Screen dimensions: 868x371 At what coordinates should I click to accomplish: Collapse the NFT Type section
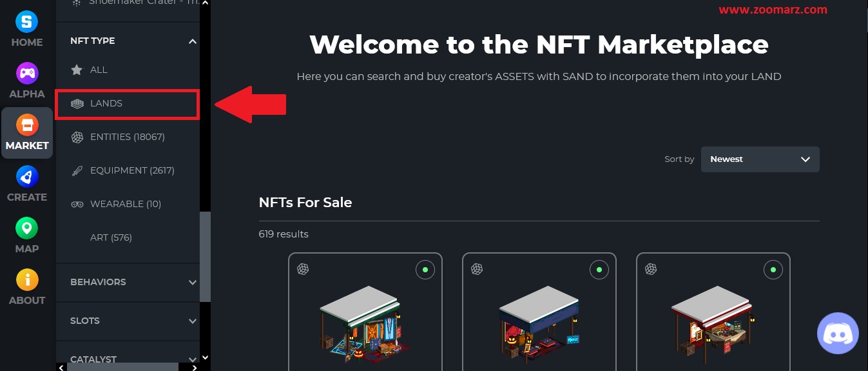(x=192, y=41)
